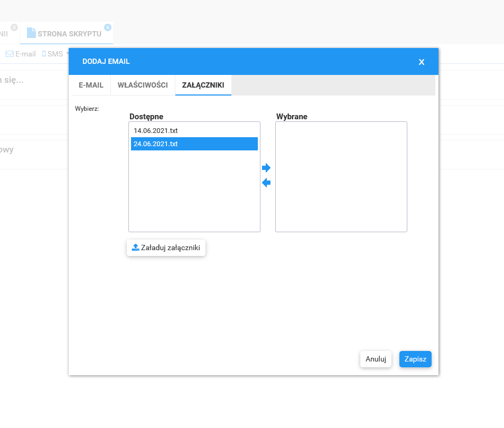Click the left arrow to remove selected file

[x=266, y=183]
